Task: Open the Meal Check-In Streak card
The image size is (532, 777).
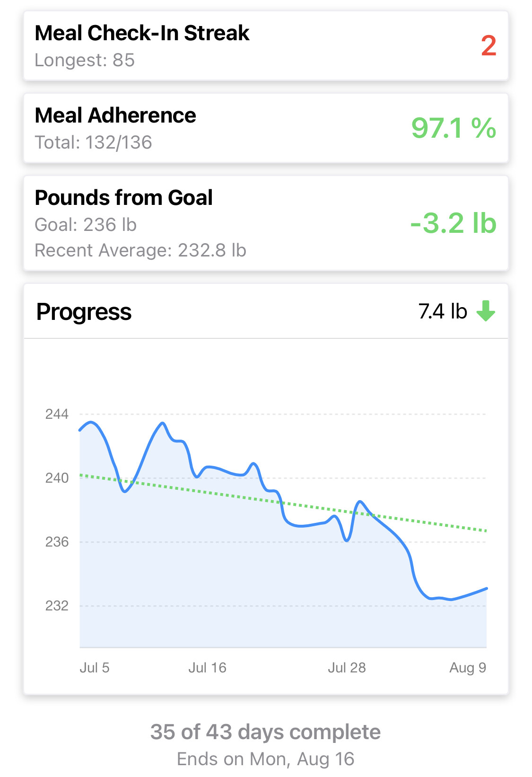Action: 265,46
